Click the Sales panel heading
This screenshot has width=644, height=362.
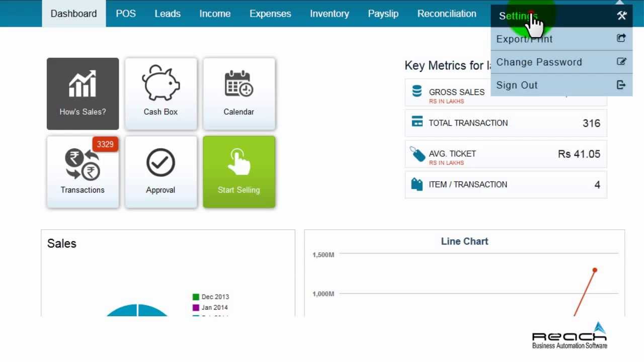click(x=62, y=243)
